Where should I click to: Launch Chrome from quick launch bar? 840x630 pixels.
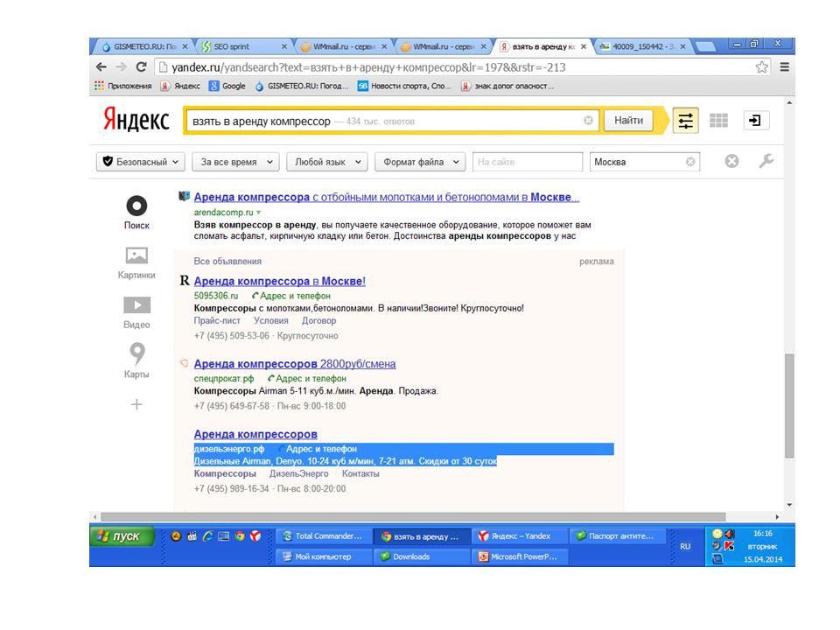click(240, 535)
